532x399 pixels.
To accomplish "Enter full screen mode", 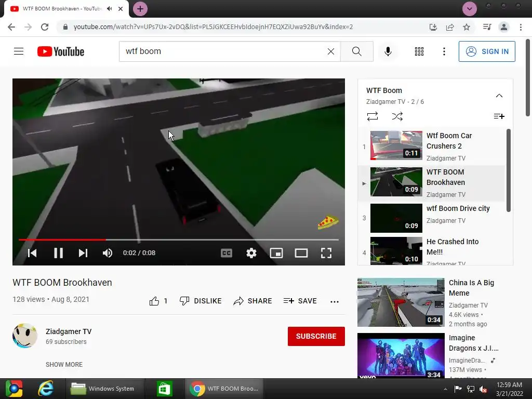I will (x=326, y=253).
